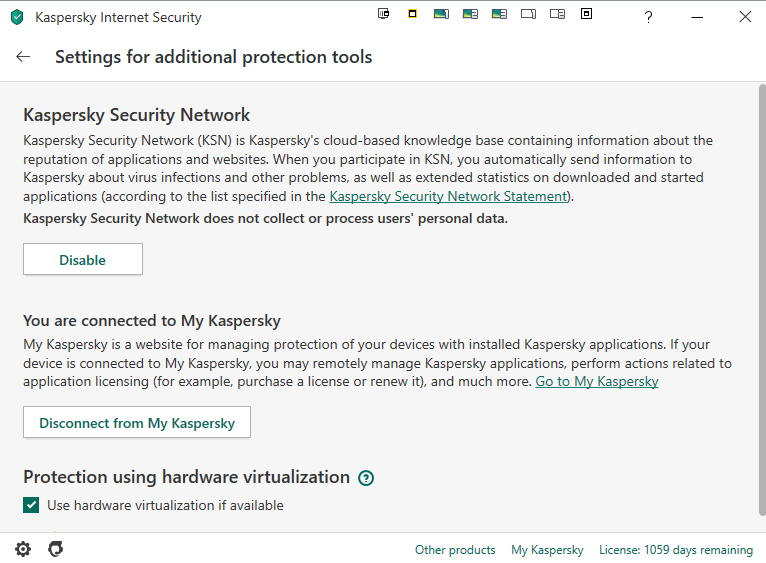Click the support agent icon beside gear
The height and width of the screenshot is (563, 766).
56,549
